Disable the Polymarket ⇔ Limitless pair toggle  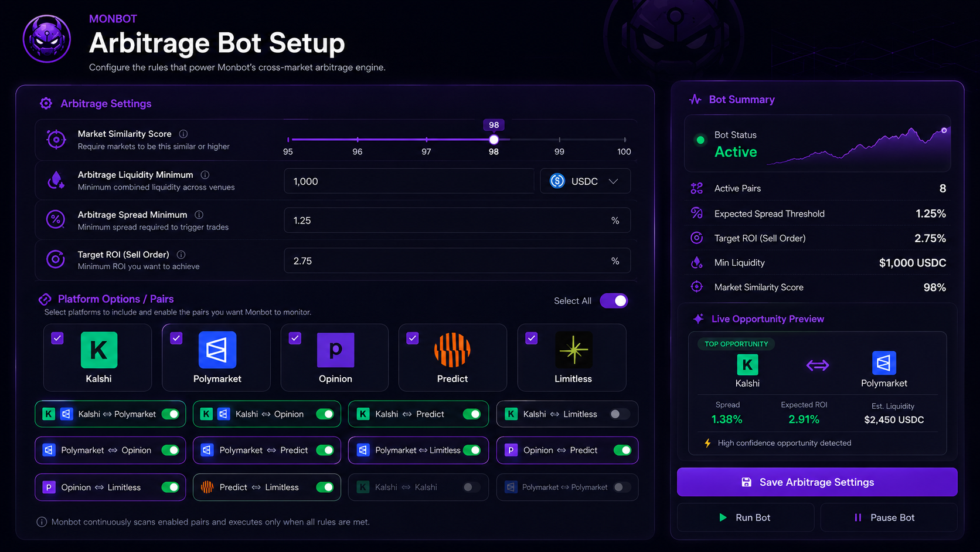click(472, 451)
